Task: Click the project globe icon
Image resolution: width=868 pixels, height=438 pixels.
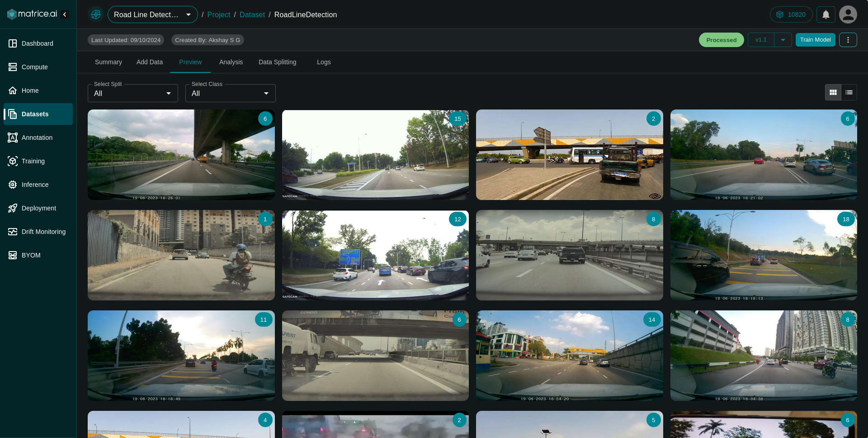Action: pyautogui.click(x=96, y=14)
